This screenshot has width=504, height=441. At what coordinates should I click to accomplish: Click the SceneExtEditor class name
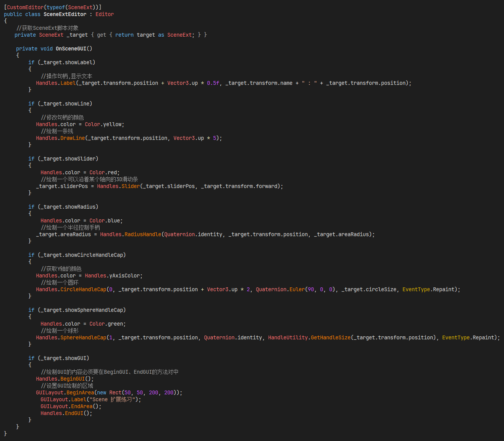coord(65,14)
